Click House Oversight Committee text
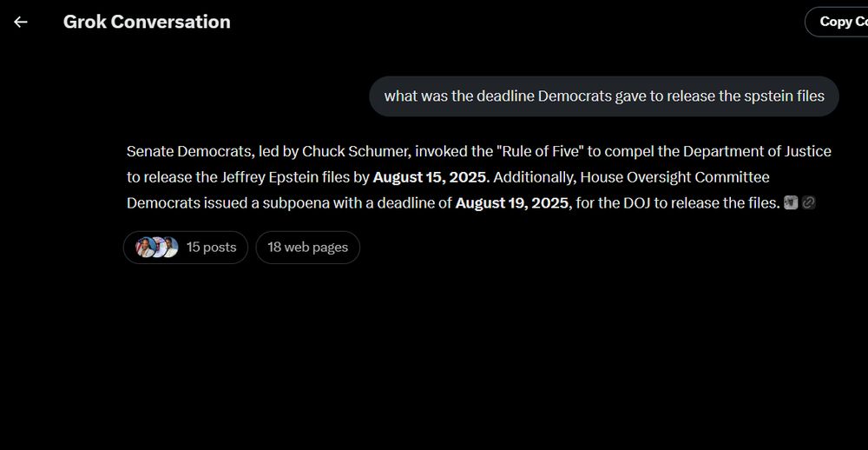The image size is (868, 450). [x=674, y=177]
